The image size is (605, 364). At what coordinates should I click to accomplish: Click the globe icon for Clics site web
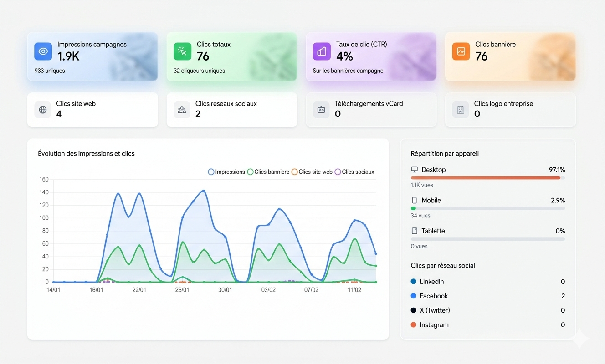coord(43,110)
